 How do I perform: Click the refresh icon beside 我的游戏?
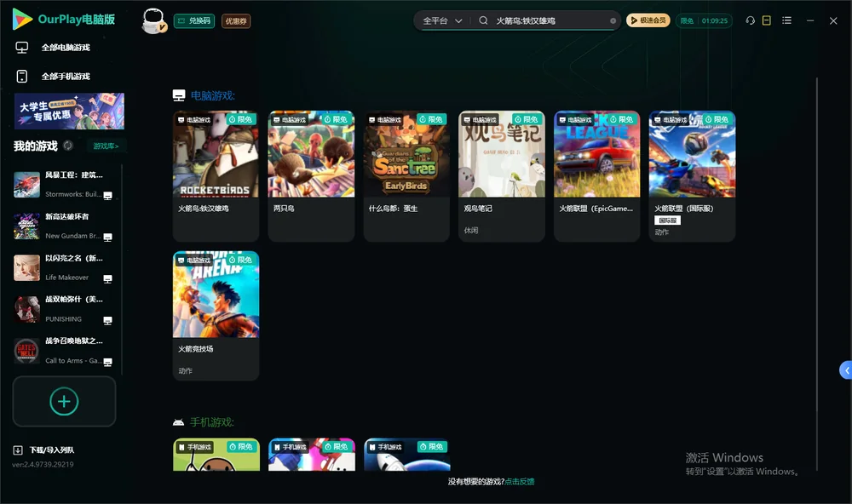(x=68, y=146)
